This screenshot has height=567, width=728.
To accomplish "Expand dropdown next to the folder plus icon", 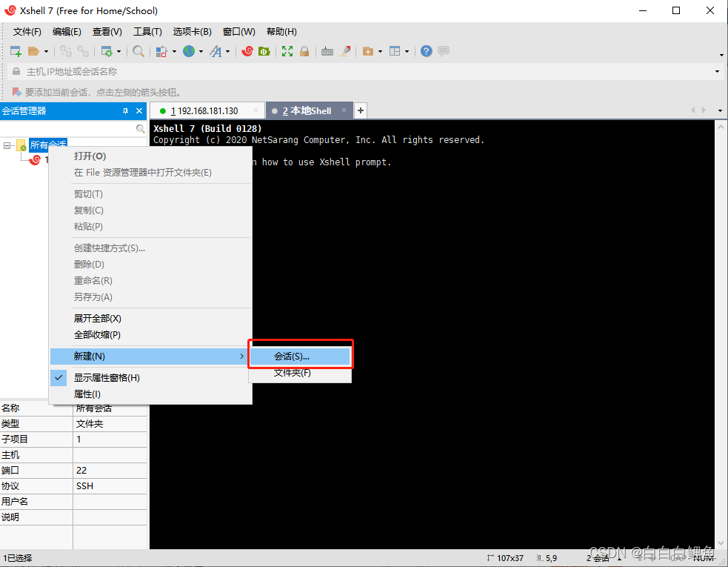I will tap(380, 52).
